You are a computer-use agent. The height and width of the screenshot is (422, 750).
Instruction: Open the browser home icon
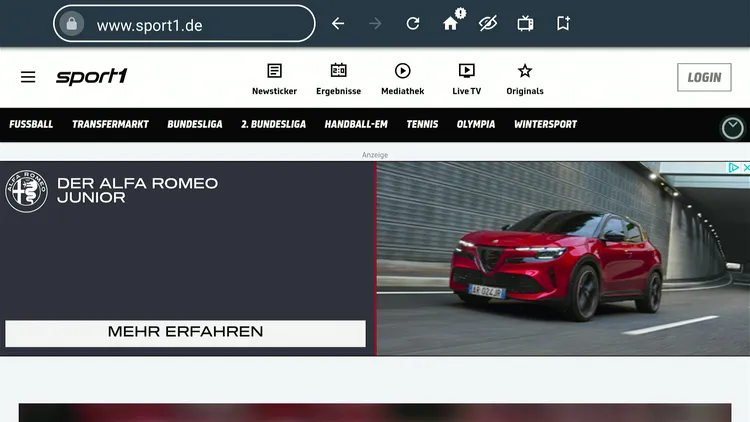[451, 22]
